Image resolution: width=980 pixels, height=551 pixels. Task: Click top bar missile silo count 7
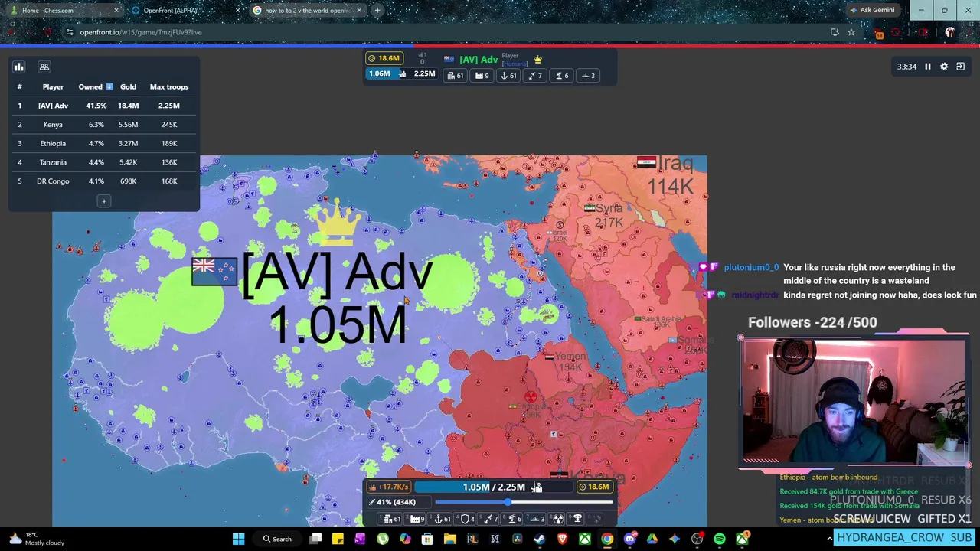pos(534,76)
